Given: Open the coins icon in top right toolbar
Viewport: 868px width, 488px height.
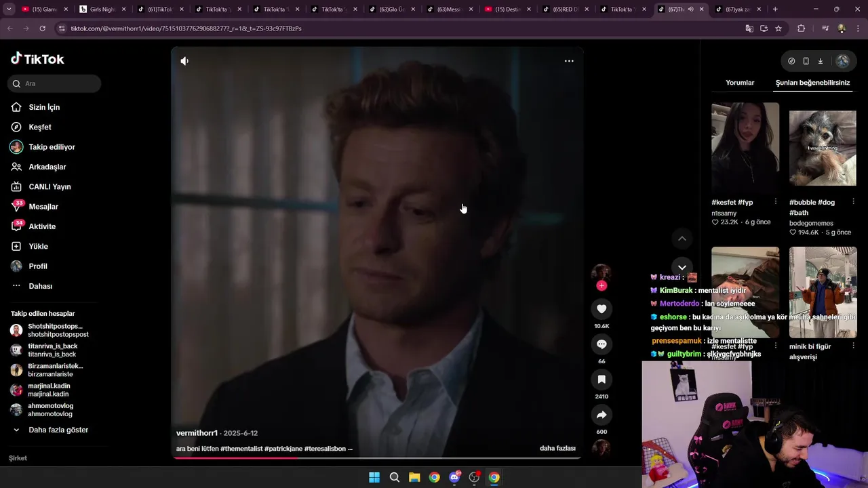Looking at the screenshot, I should [x=791, y=61].
